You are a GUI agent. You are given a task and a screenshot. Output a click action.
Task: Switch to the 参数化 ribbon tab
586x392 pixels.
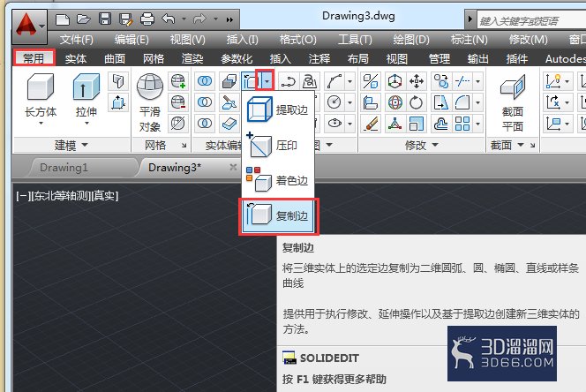click(237, 58)
